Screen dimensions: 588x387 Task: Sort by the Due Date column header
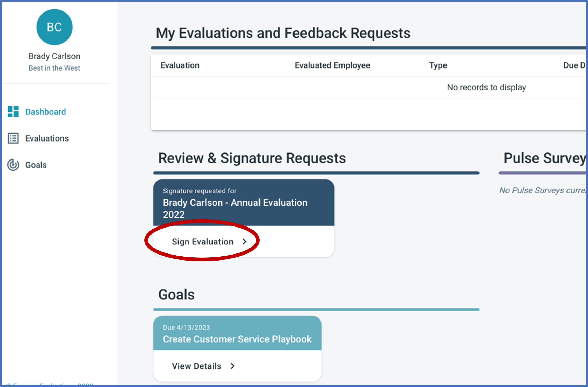[x=575, y=65]
